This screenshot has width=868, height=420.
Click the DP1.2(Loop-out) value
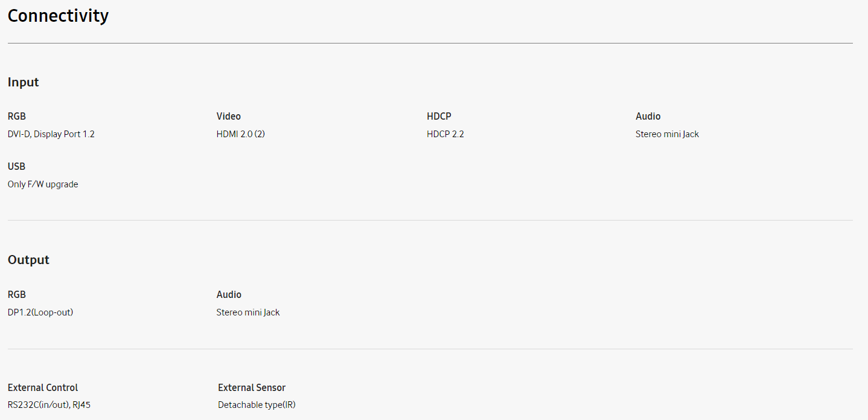[40, 312]
